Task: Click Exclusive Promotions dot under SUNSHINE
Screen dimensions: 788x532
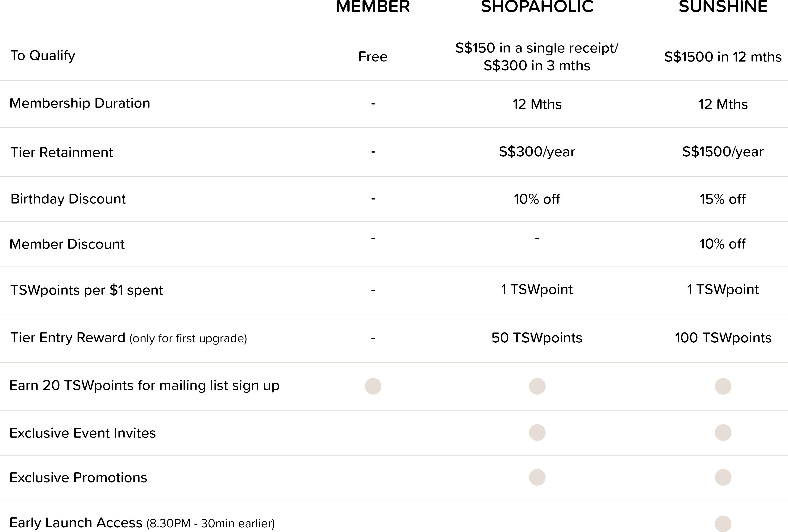Action: (x=723, y=478)
